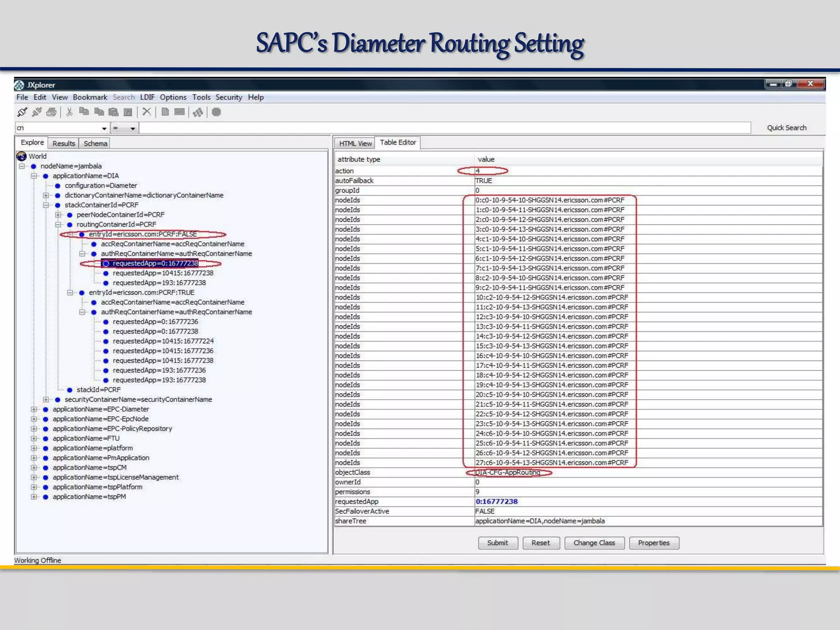
Task: Open the Edit menu
Action: pos(40,97)
